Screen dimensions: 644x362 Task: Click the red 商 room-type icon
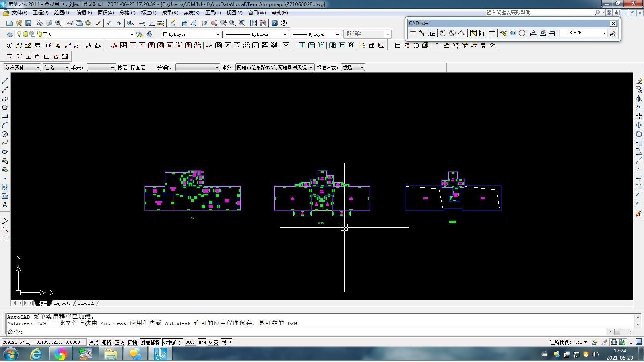(151, 45)
